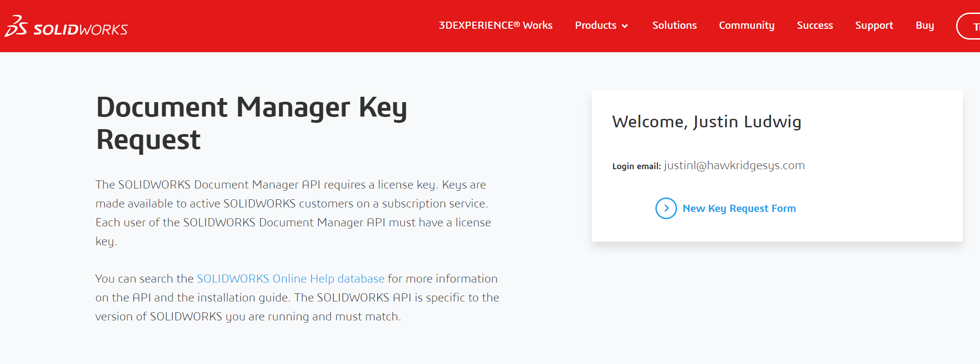The height and width of the screenshot is (364, 980).
Task: Open the SOLIDWORKS Online Help database link
Action: pyautogui.click(x=290, y=279)
